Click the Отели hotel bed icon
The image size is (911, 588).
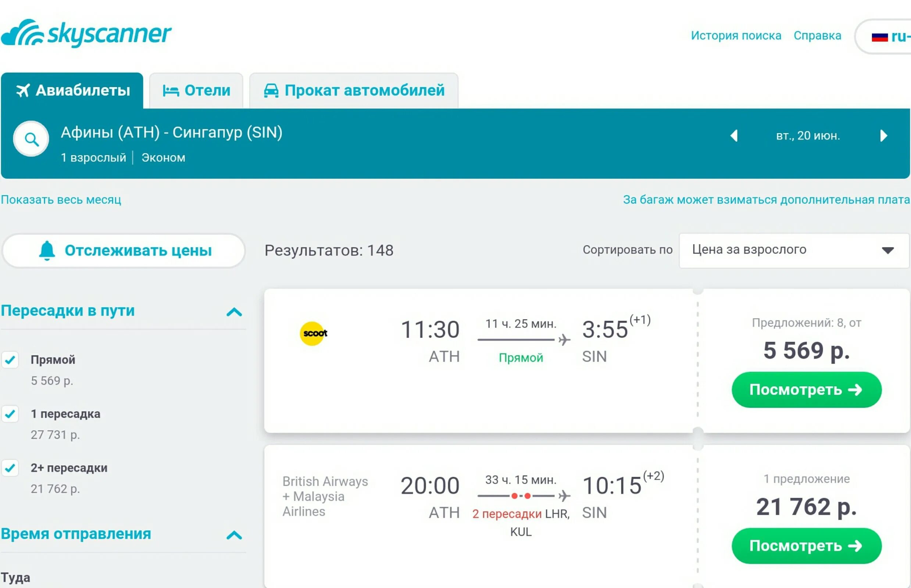[x=170, y=90]
